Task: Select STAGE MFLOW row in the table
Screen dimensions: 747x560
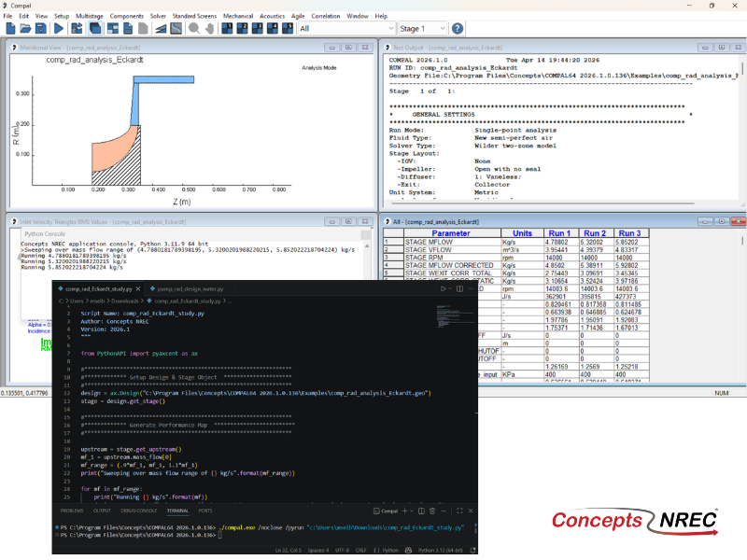Action: pos(516,242)
